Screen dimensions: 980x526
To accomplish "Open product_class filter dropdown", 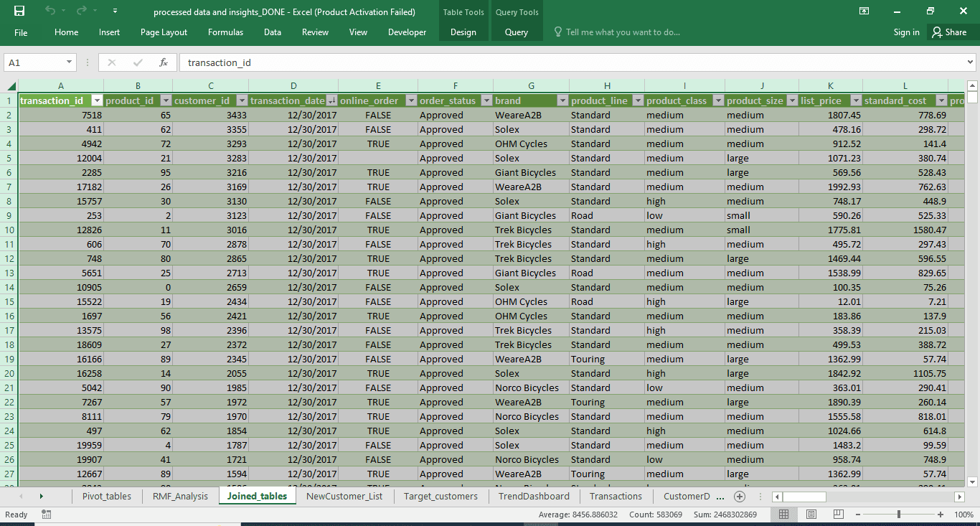I will click(718, 100).
